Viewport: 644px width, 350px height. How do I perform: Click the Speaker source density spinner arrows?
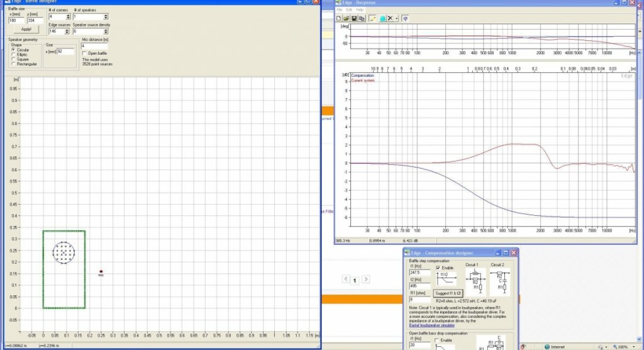click(106, 31)
